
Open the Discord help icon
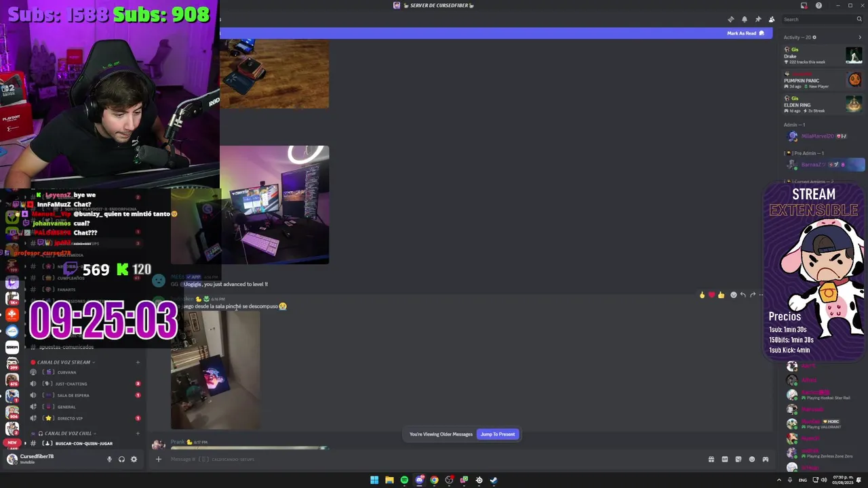point(818,5)
